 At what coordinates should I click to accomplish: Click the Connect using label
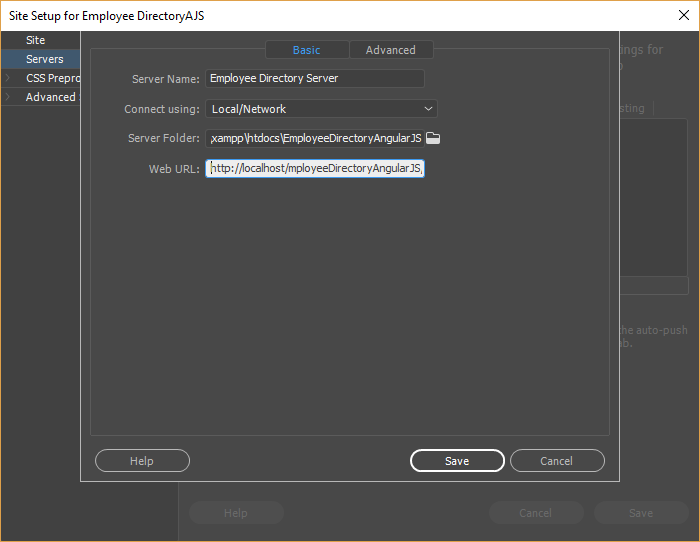pos(162,109)
